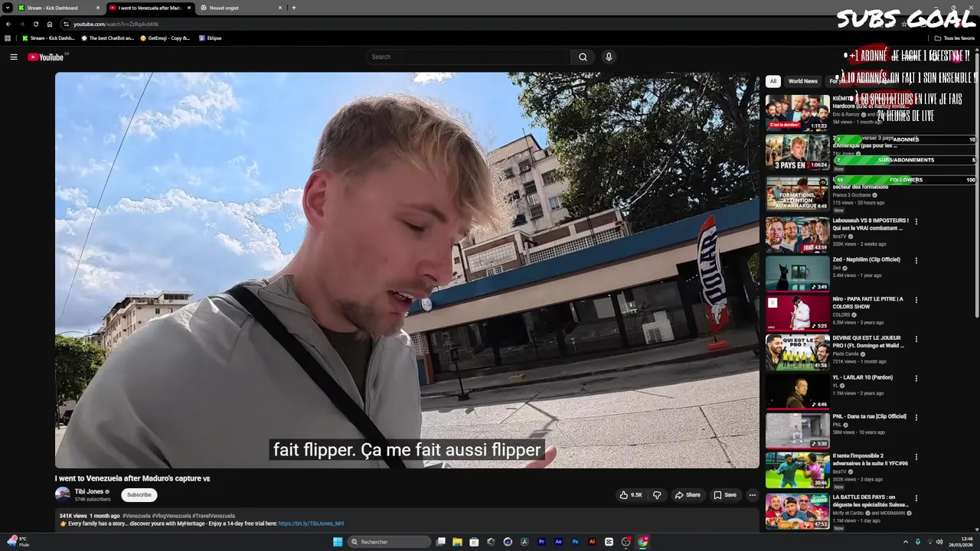Close the Kick Dashboard tab
Image resolution: width=980 pixels, height=551 pixels.
coord(97,8)
